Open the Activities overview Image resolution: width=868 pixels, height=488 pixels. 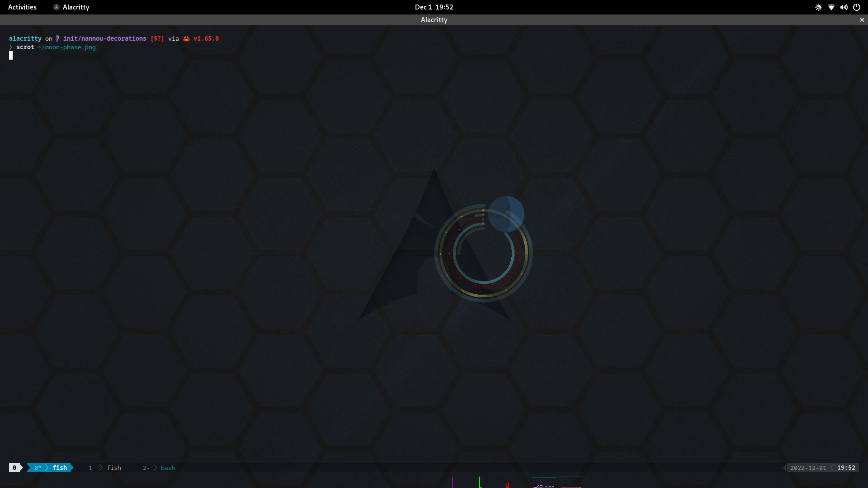(22, 7)
